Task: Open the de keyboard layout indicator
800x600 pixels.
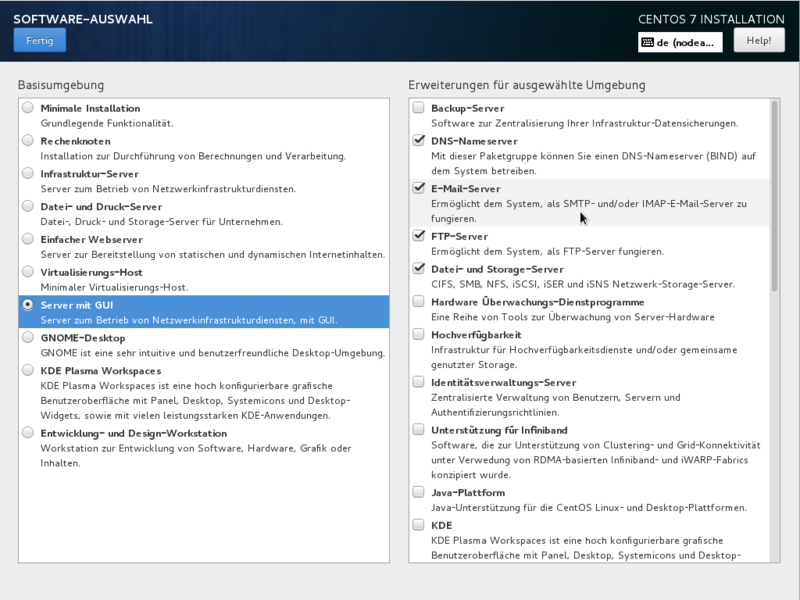Action: click(x=680, y=42)
